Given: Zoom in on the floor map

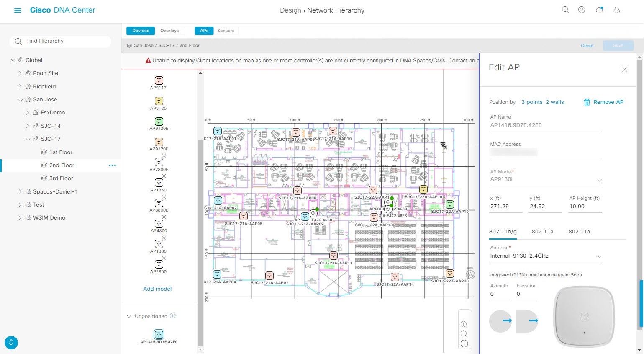Looking at the screenshot, I should tap(464, 325).
